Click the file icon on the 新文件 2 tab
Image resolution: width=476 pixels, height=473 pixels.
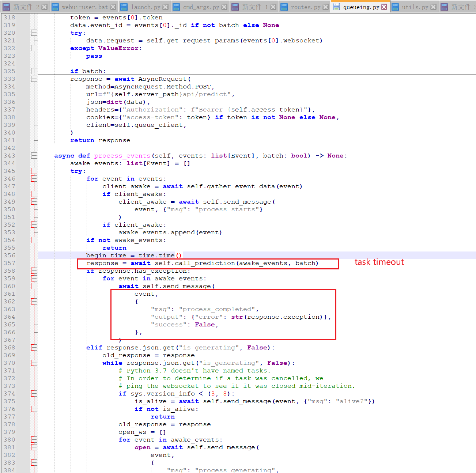[6, 6]
